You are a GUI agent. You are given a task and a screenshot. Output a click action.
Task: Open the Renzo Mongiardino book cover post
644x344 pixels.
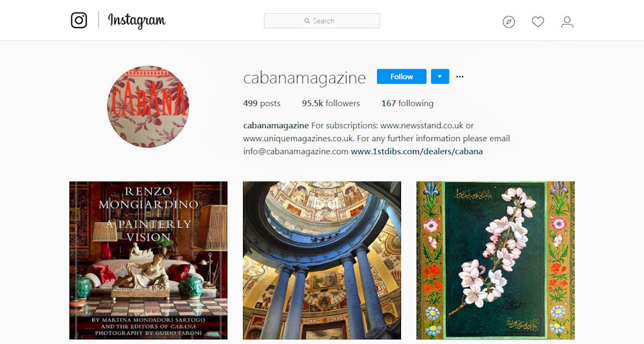[148, 260]
